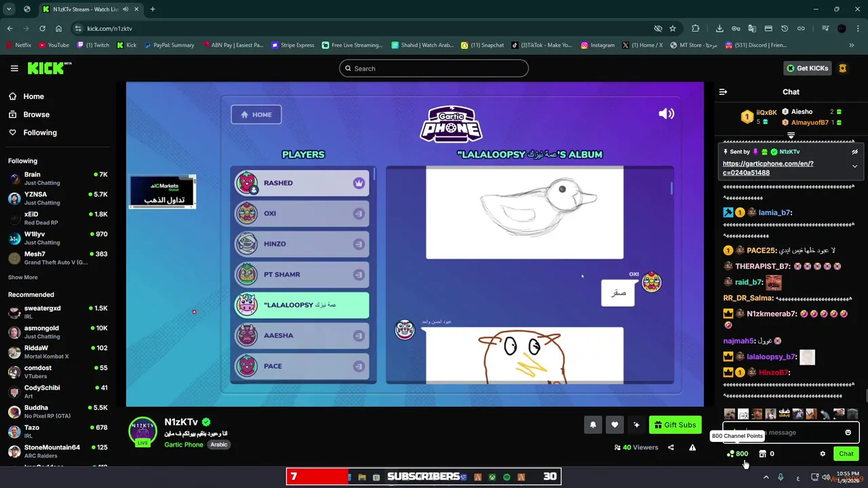868x488 pixels.
Task: Expand the pinned message chevron
Action: click(854, 166)
